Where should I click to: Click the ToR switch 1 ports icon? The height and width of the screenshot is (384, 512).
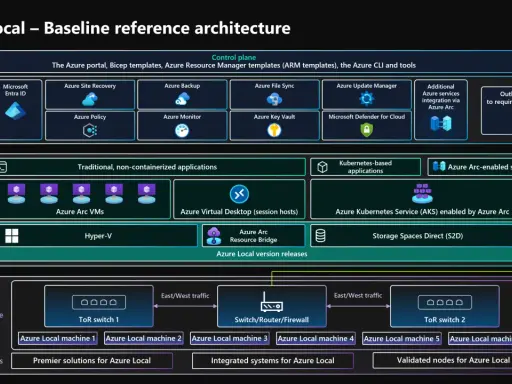(x=99, y=302)
